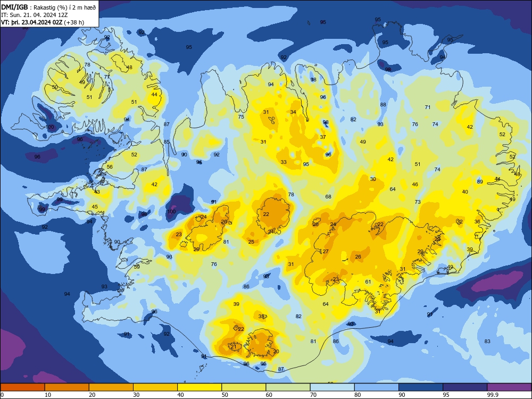Click the humidity value '46' on the map
The height and width of the screenshot is (399, 532).
point(415,184)
